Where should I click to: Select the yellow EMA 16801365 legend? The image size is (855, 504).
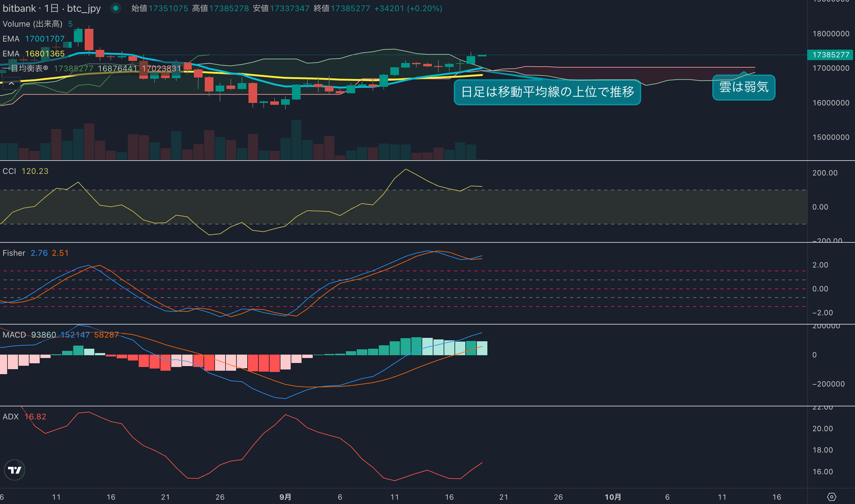(33, 54)
